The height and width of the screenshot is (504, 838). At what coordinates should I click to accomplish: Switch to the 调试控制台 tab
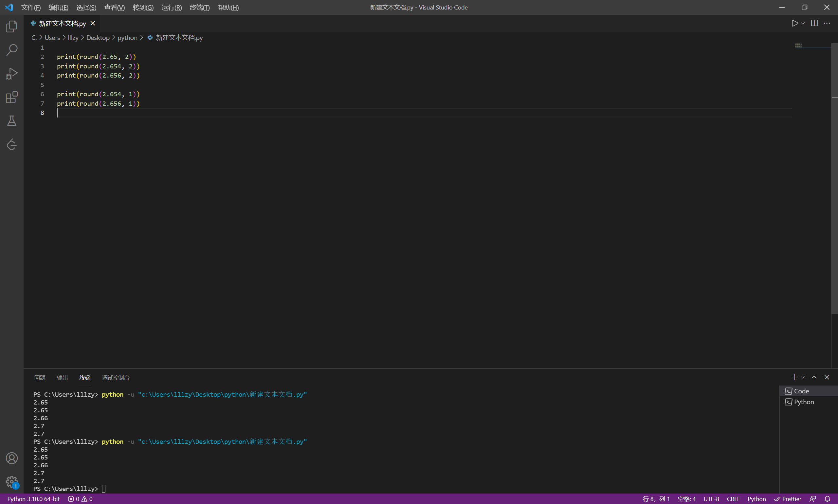coord(116,378)
